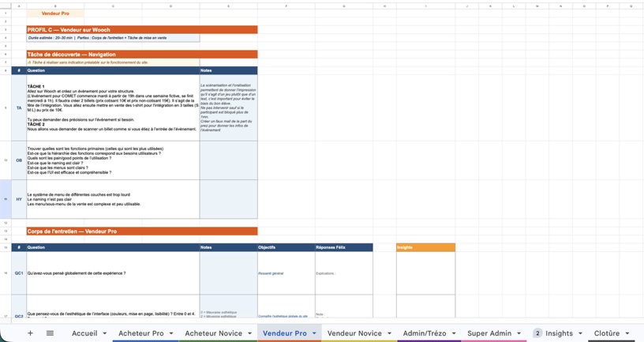Click the blank Notes cell in the OB row
This screenshot has height=342, width=644.
[228, 160]
